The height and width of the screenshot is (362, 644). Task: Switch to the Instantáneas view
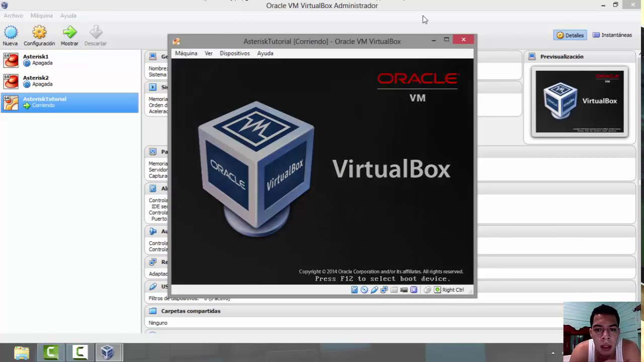pyautogui.click(x=612, y=35)
